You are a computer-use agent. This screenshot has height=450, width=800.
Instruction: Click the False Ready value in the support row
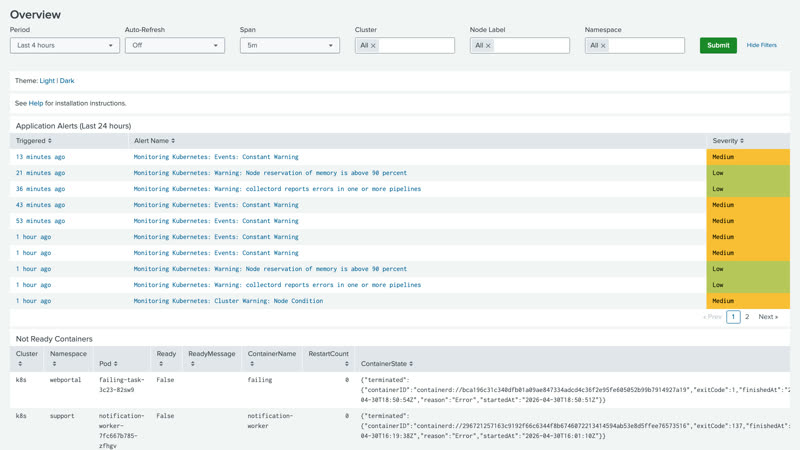click(x=165, y=416)
